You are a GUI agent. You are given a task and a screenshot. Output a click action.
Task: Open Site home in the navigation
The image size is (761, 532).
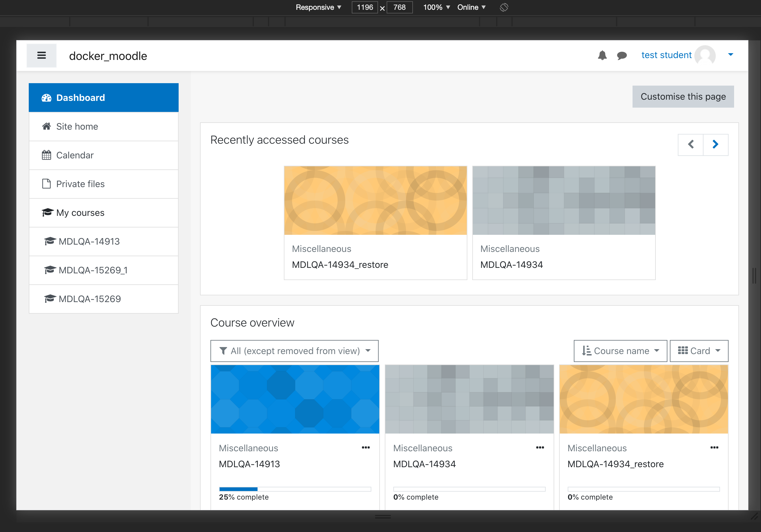104,127
